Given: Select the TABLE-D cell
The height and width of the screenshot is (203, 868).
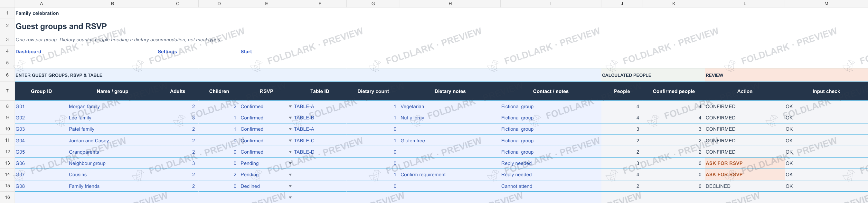Looking at the screenshot, I should point(320,152).
